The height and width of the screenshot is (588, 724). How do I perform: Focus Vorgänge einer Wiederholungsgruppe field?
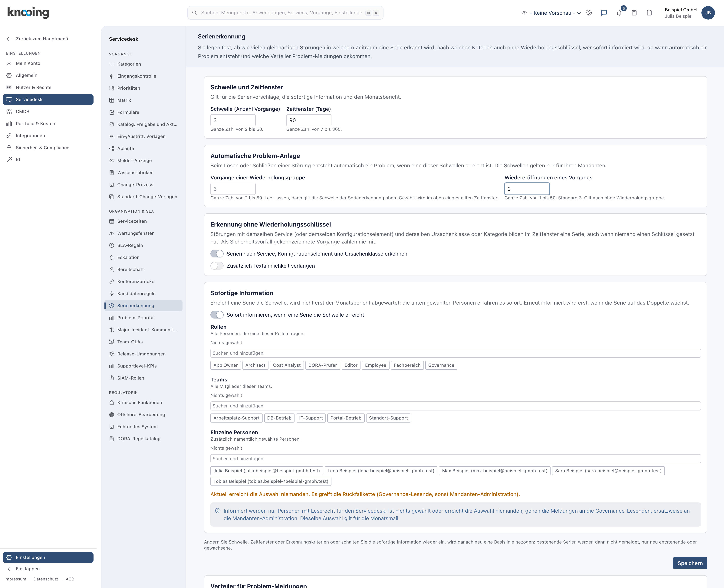tap(233, 189)
